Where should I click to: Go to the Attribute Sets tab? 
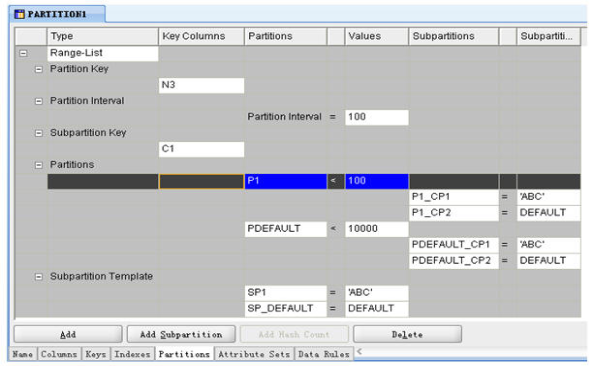point(254,354)
